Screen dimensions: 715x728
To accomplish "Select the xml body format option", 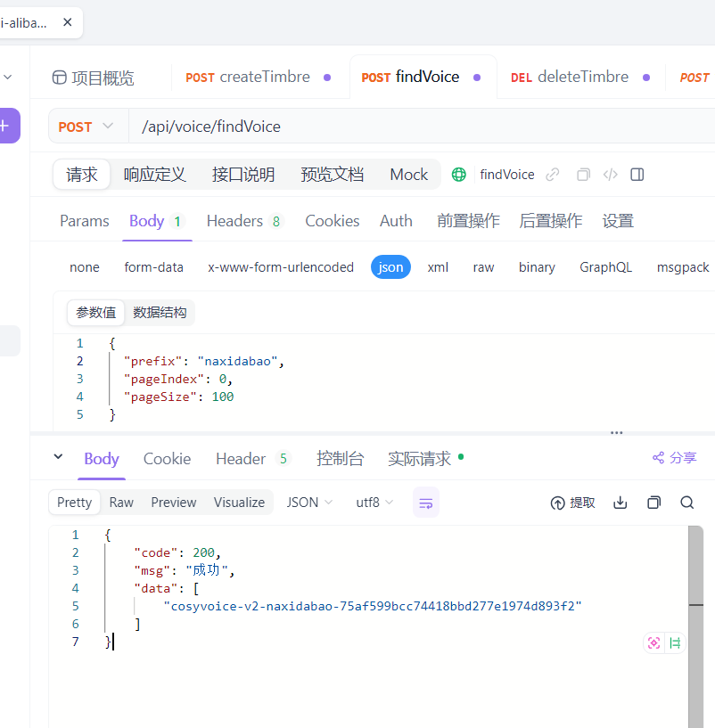I will click(438, 266).
